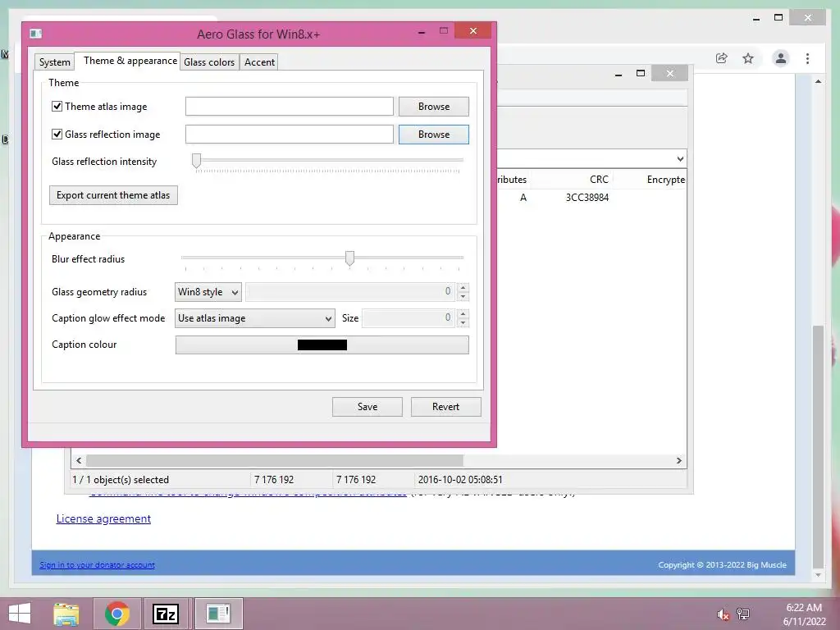Click the 1 / 1 object(s) selected status text
Viewport: 840px width, 630px height.
point(121,479)
